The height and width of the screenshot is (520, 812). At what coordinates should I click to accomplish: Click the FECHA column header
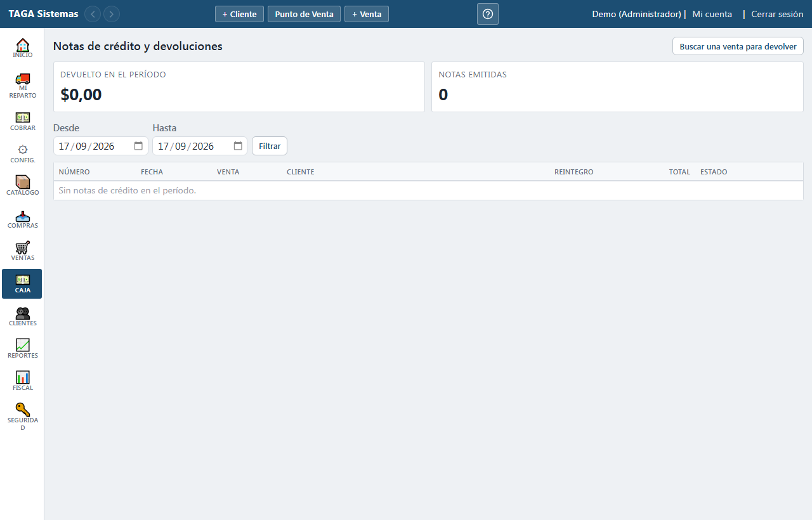pos(152,172)
